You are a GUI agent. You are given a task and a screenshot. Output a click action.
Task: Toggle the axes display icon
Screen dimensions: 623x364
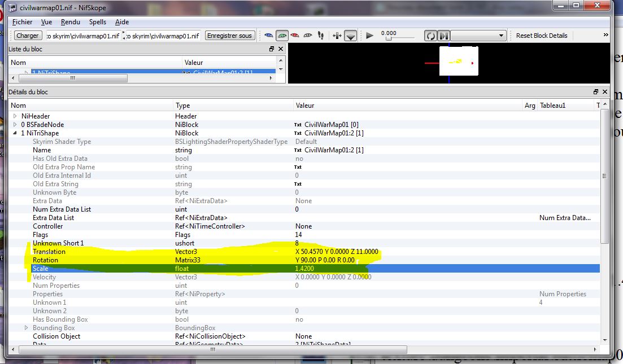tap(337, 36)
